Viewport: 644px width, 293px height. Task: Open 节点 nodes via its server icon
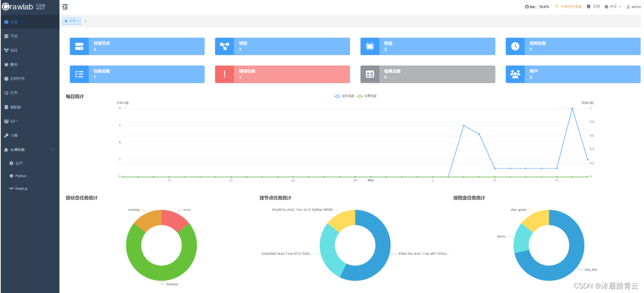[x=6, y=36]
